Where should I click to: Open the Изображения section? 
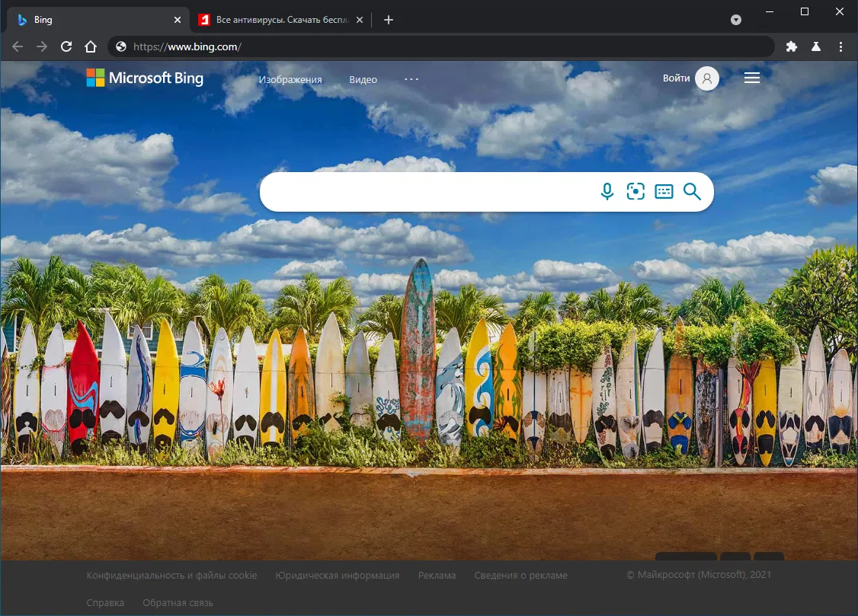290,80
